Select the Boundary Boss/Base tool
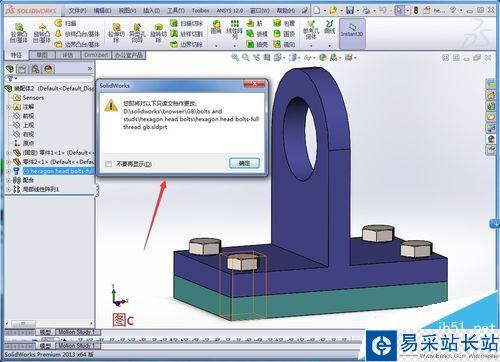The height and width of the screenshot is (362, 500). point(77,44)
